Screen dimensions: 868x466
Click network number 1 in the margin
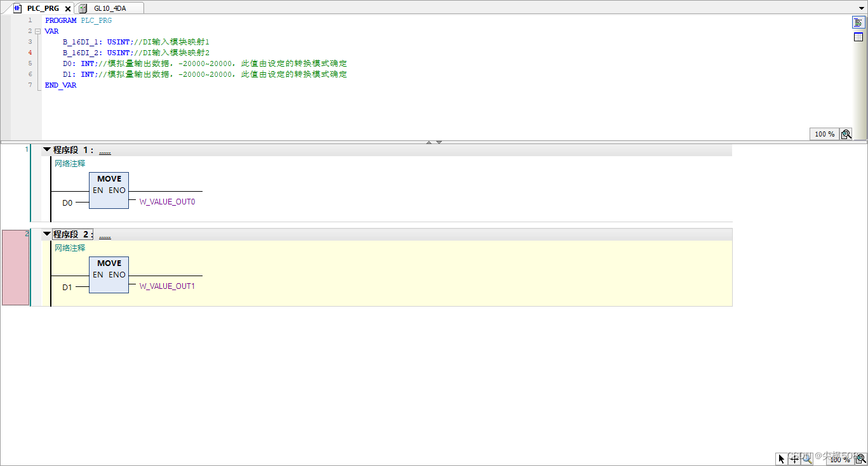(27, 149)
